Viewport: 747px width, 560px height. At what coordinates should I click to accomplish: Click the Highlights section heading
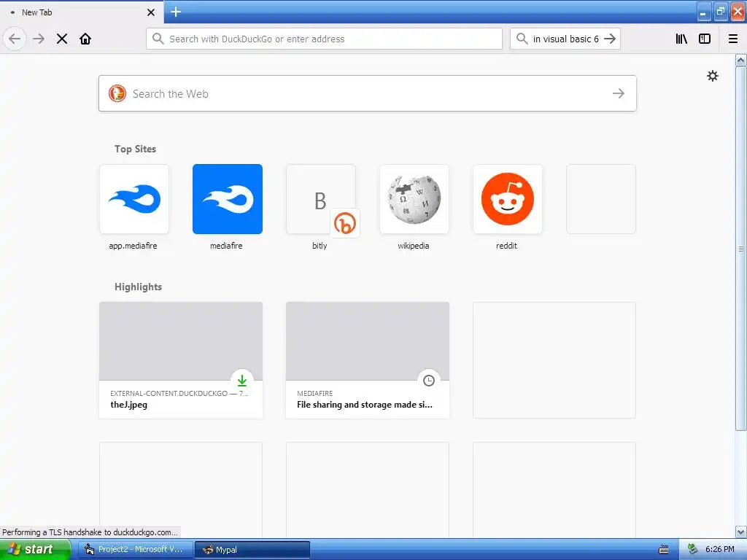[138, 287]
